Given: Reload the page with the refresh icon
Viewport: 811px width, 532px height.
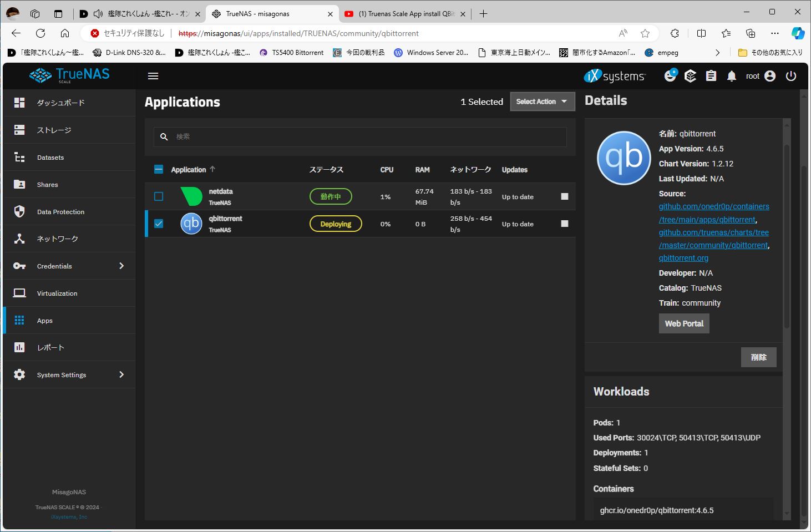Looking at the screenshot, I should point(40,33).
